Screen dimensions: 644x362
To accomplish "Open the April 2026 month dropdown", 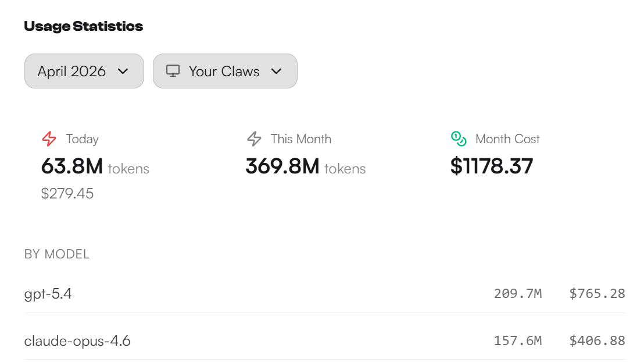I will tap(84, 71).
